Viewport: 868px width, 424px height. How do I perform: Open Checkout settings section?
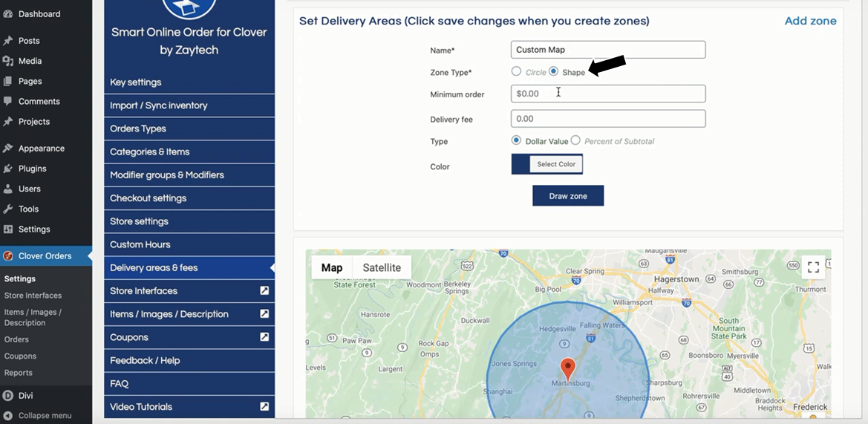(x=189, y=198)
